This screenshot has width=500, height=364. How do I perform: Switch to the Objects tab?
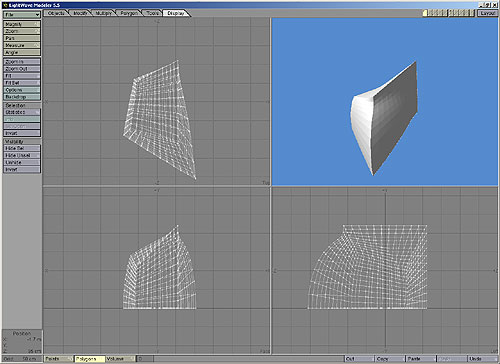(x=56, y=13)
